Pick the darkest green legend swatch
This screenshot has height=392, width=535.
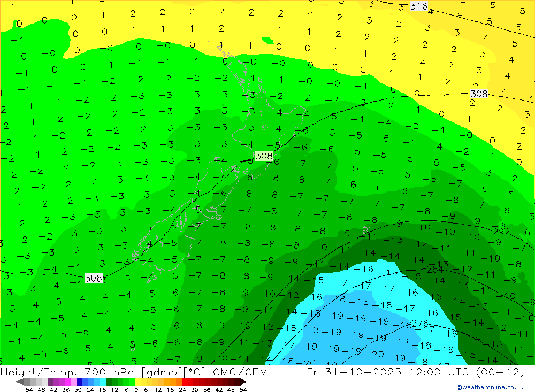point(109,382)
